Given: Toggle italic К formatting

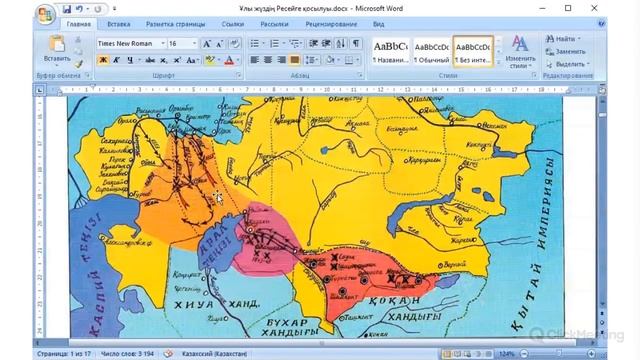Looking at the screenshot, I should (x=116, y=60).
